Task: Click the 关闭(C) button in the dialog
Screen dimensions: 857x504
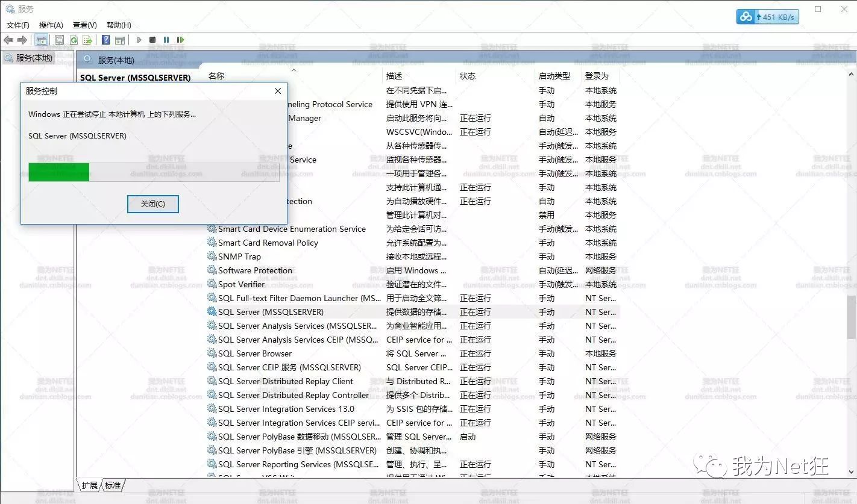Action: pos(152,204)
